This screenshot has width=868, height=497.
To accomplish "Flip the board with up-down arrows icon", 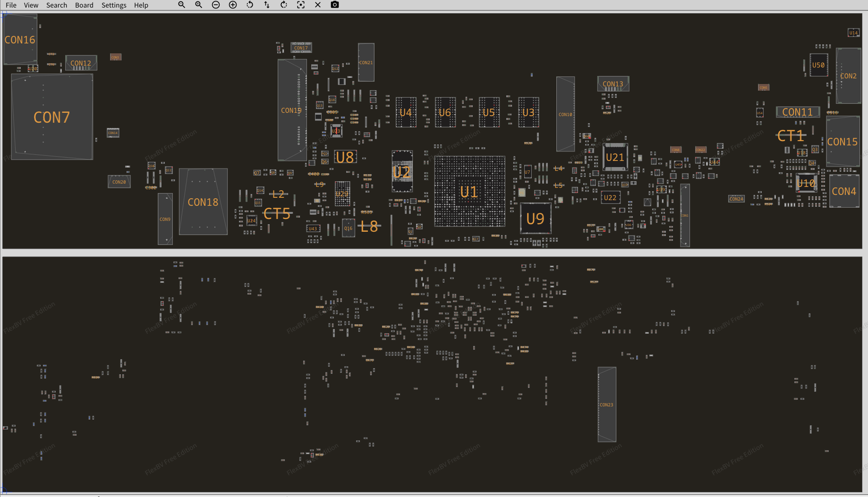I will (267, 5).
